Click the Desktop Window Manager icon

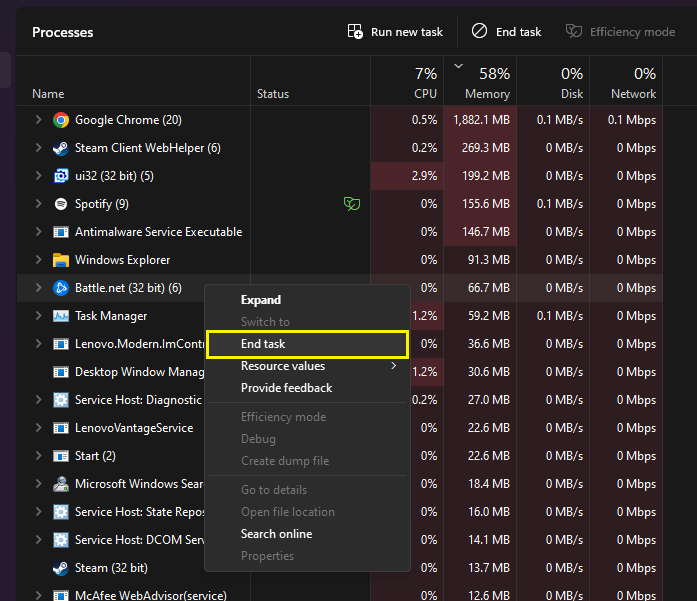click(x=61, y=372)
